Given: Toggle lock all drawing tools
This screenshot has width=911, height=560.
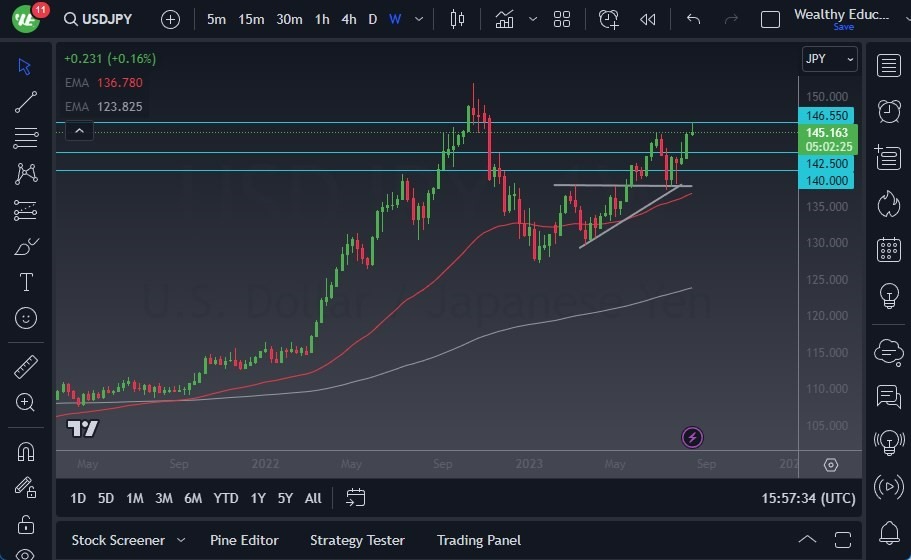Looking at the screenshot, I should point(26,525).
